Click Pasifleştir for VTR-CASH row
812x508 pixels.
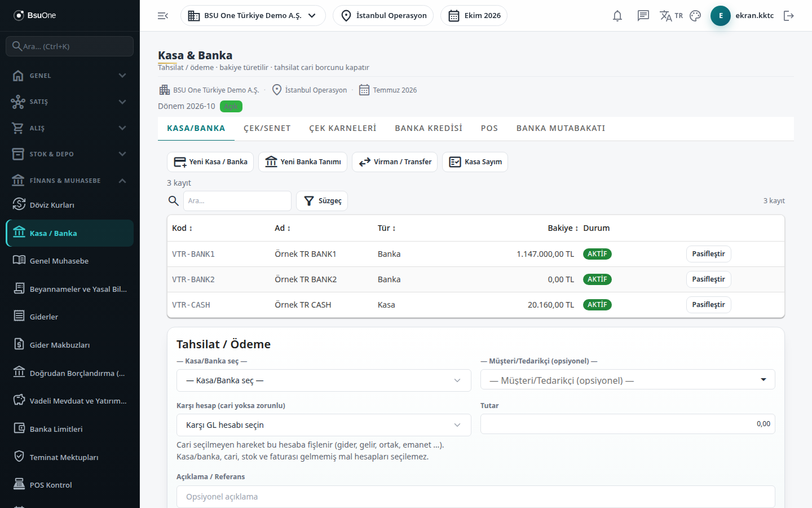(x=709, y=305)
